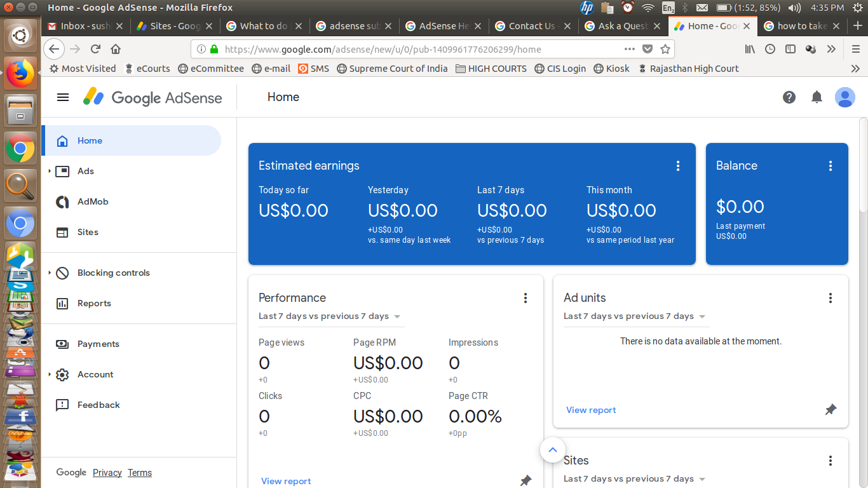The image size is (868, 488).
Task: Open Performance card three-dot menu
Action: click(526, 298)
